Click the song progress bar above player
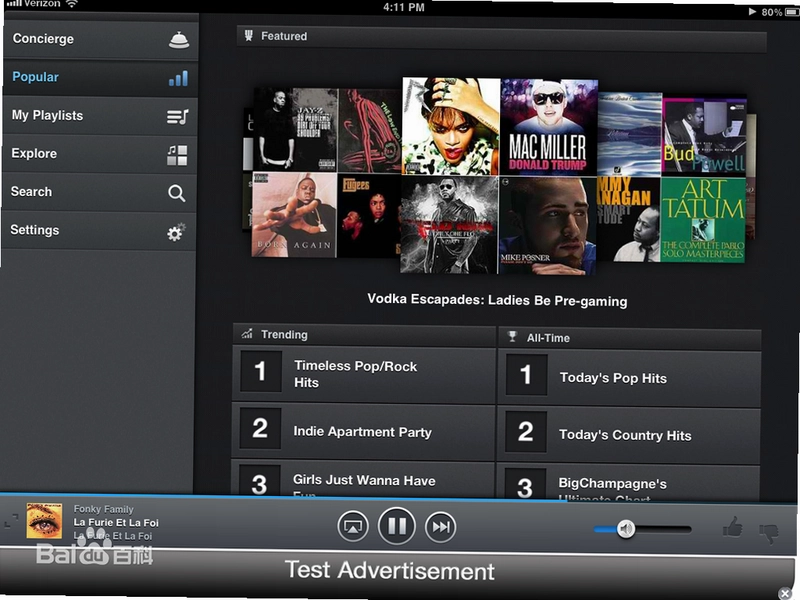The height and width of the screenshot is (600, 800). (398, 497)
